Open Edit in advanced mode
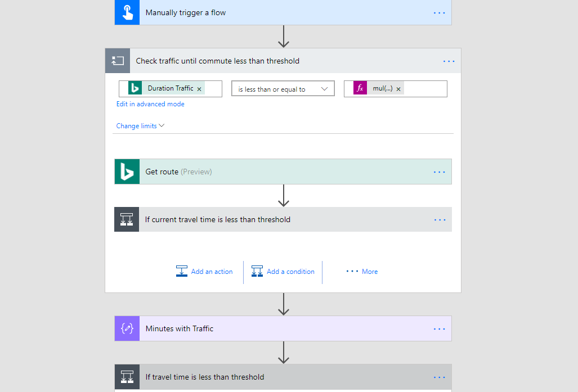 point(150,104)
